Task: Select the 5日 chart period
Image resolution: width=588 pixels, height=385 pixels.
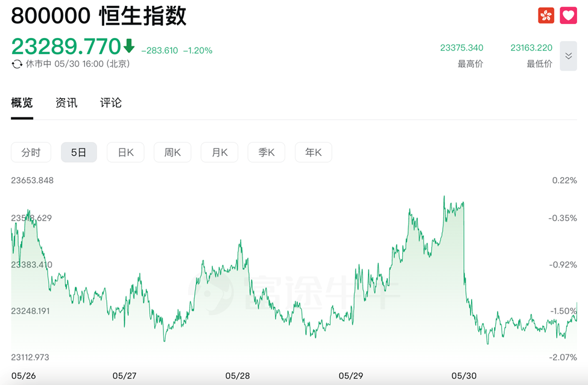Action: coord(79,152)
